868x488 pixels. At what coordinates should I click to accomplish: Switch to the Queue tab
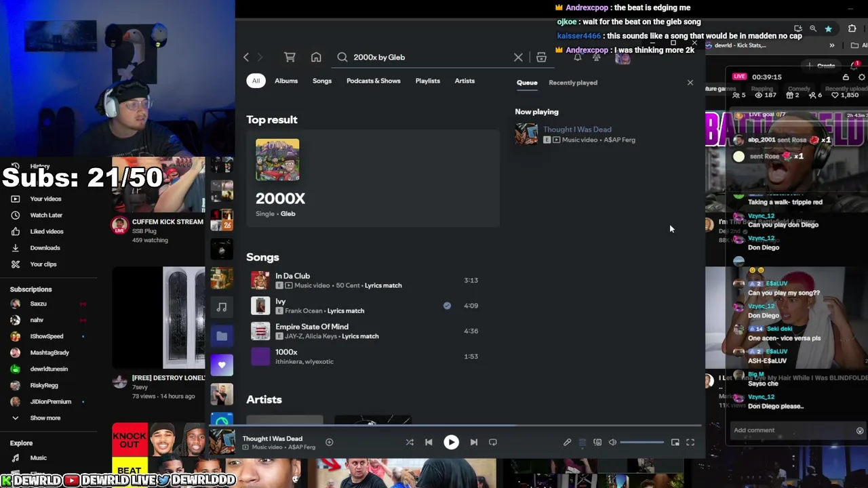(527, 83)
